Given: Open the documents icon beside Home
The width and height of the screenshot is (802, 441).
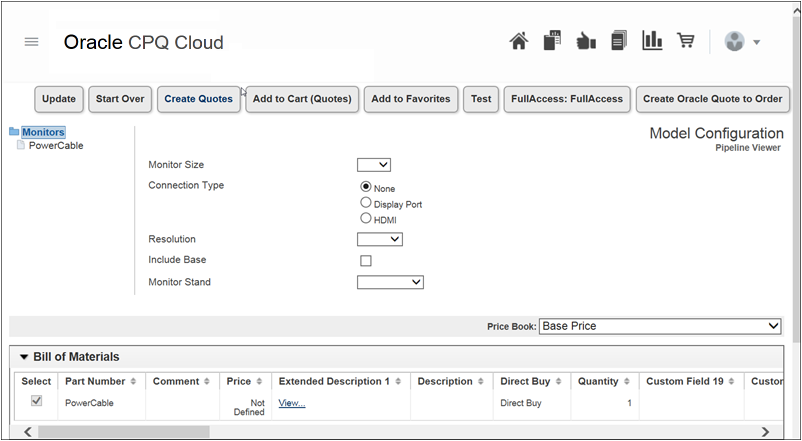Looking at the screenshot, I should tap(552, 40).
